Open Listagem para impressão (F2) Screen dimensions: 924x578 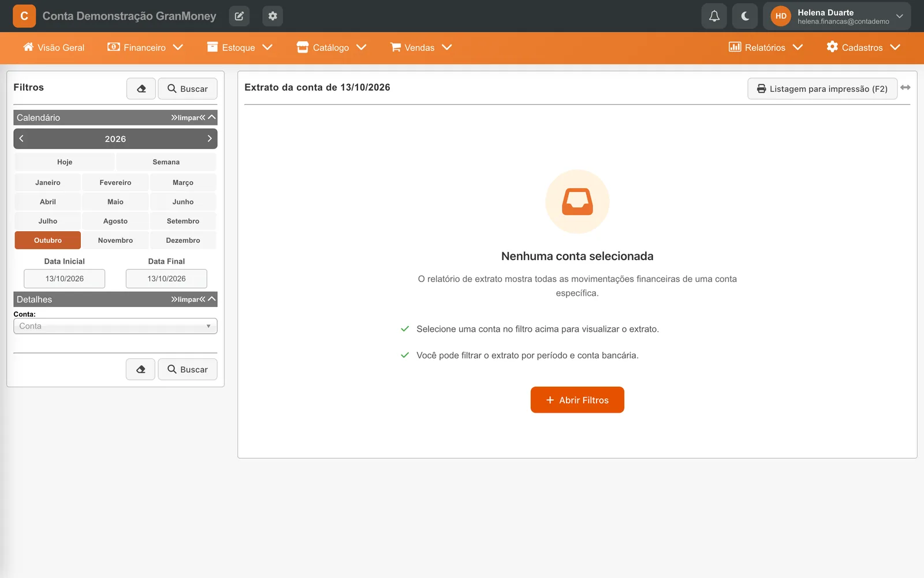tap(822, 88)
